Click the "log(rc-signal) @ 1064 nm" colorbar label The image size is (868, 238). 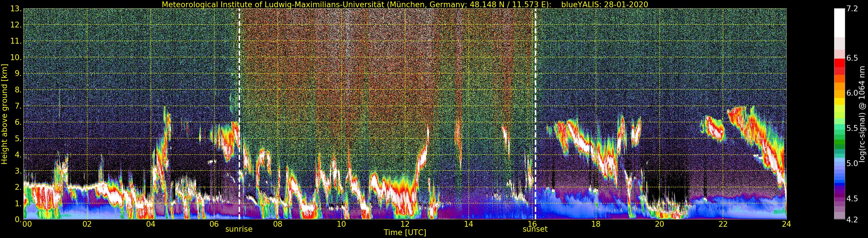coord(862,114)
